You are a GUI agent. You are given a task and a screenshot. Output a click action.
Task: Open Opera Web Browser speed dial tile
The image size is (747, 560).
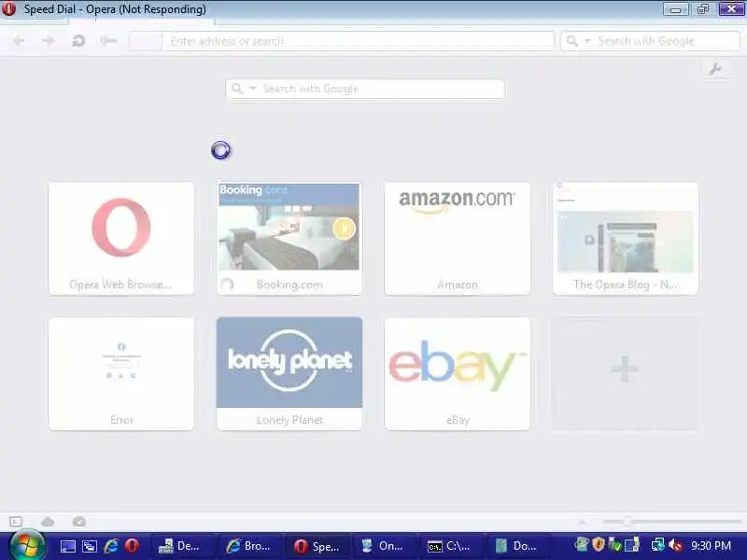(121, 238)
